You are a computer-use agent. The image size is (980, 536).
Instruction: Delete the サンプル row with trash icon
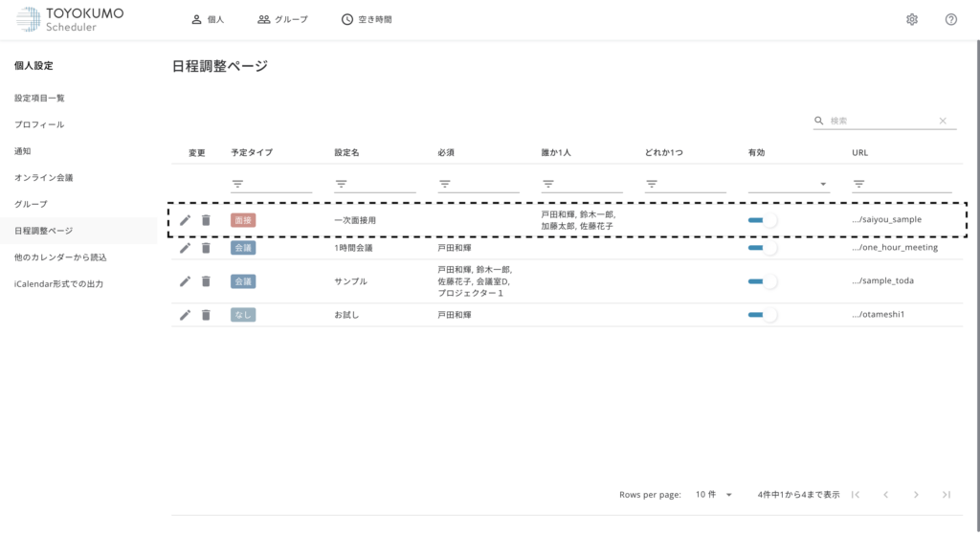pos(206,281)
